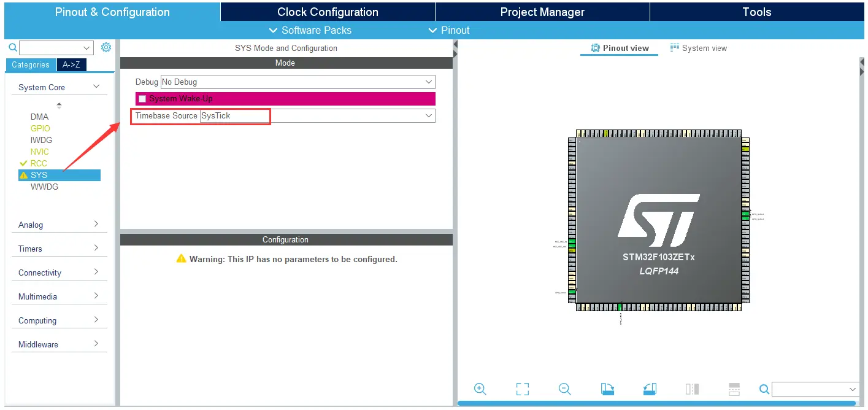This screenshot has height=410, width=868.
Task: Rotate the chip clockwise
Action: tap(607, 389)
